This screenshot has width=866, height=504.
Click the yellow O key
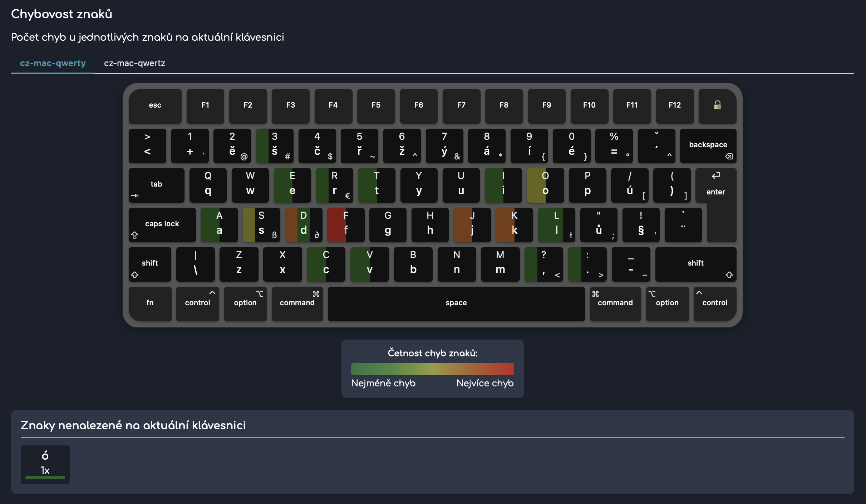pos(545,184)
